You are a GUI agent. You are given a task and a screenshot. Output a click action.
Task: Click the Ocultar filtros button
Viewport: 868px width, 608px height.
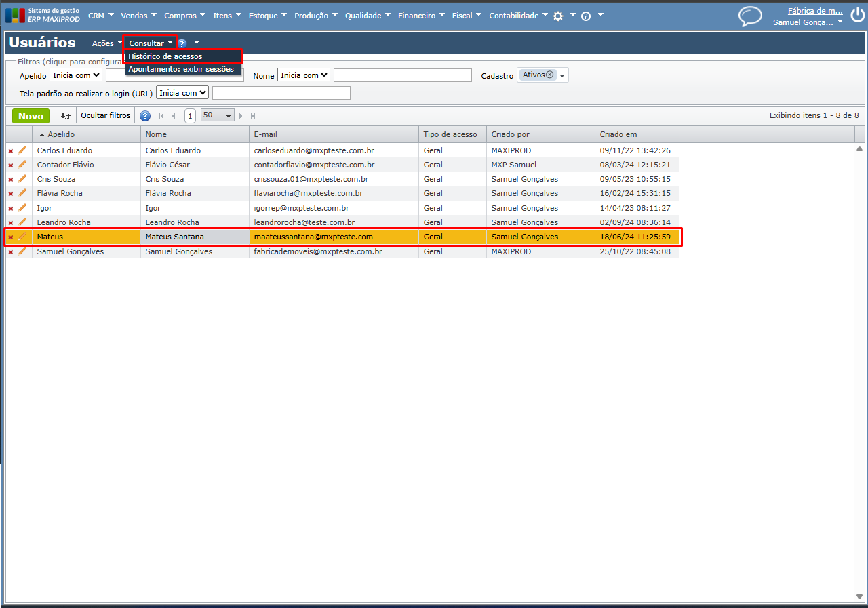pos(105,116)
